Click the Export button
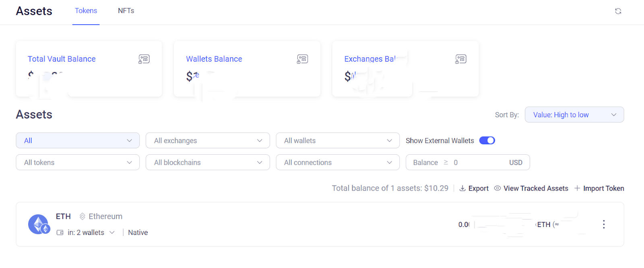This screenshot has height=268, width=644. (x=474, y=188)
